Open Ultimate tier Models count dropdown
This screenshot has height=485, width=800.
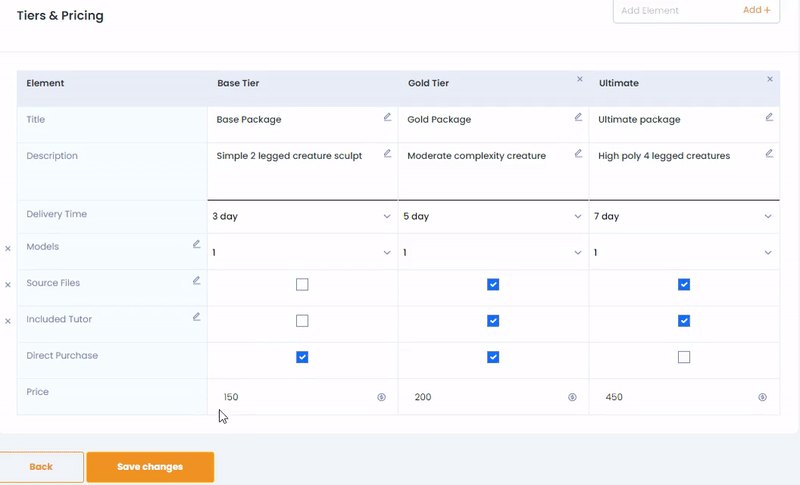pos(684,252)
